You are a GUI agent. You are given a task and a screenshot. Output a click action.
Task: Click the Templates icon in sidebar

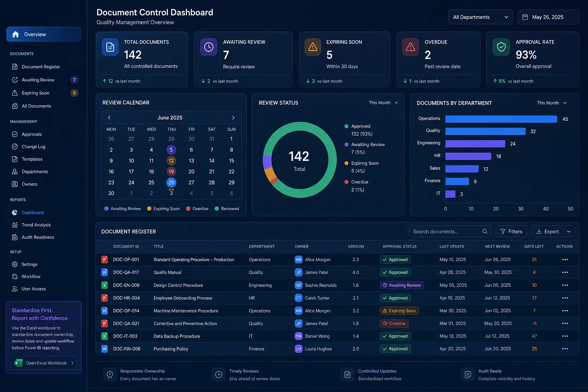(15, 159)
